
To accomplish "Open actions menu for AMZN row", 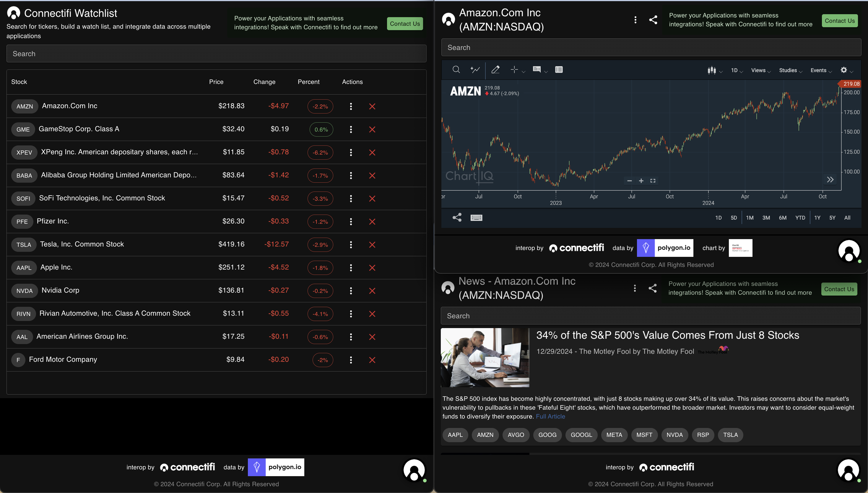I will 351,106.
